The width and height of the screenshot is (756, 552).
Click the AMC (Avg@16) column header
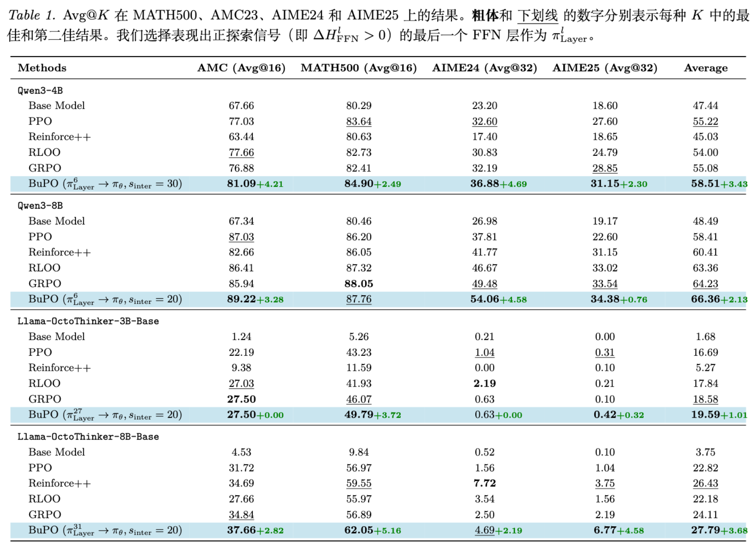(241, 68)
